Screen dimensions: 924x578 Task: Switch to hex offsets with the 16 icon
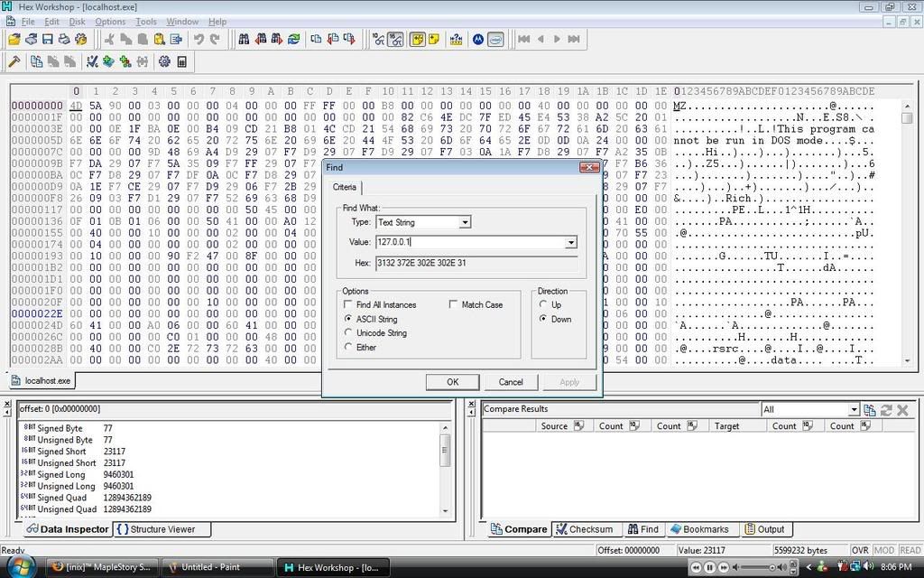tap(395, 40)
